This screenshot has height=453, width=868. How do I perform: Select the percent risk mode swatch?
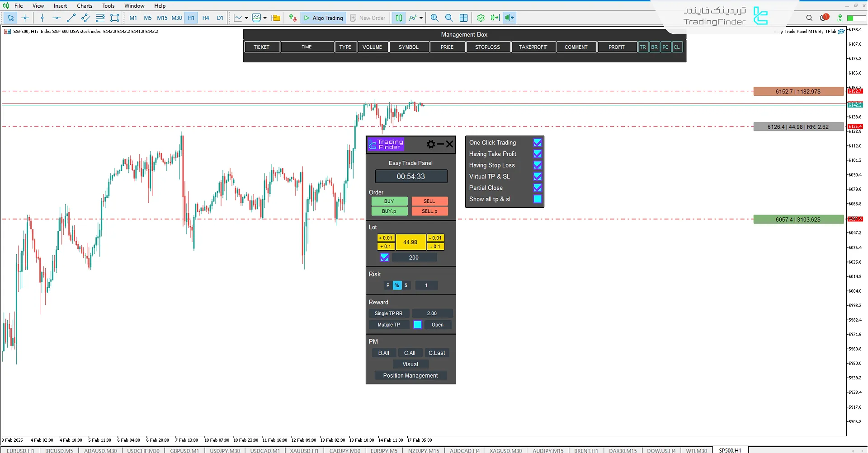pyautogui.click(x=396, y=285)
